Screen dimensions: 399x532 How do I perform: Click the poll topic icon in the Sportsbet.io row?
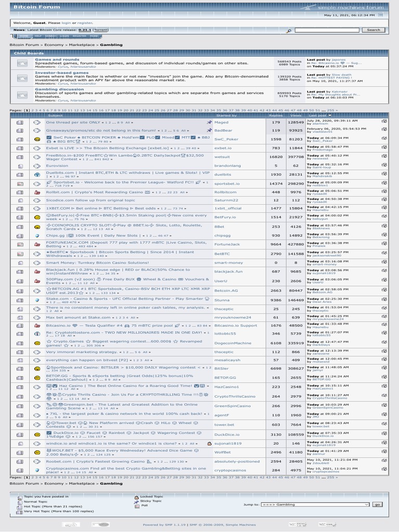click(20, 183)
